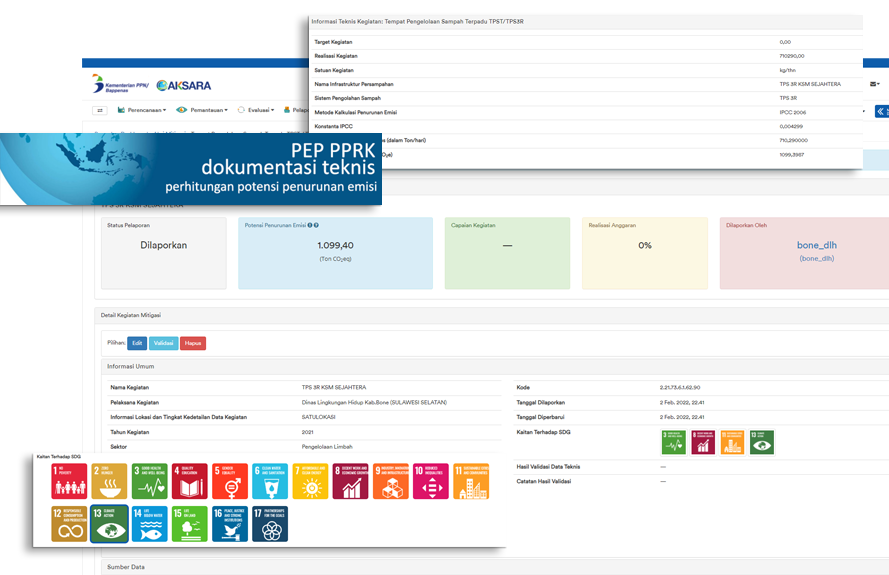Click the AKSARA logo in the header

(x=184, y=85)
